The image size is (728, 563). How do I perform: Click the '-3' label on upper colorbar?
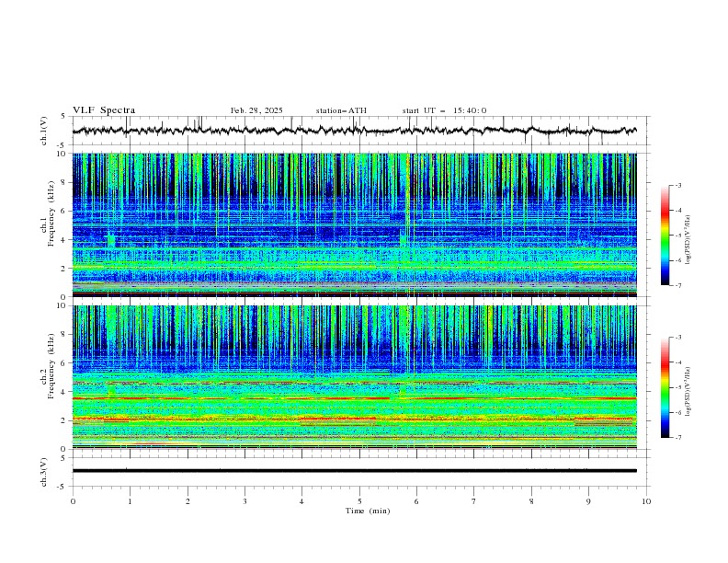(677, 185)
